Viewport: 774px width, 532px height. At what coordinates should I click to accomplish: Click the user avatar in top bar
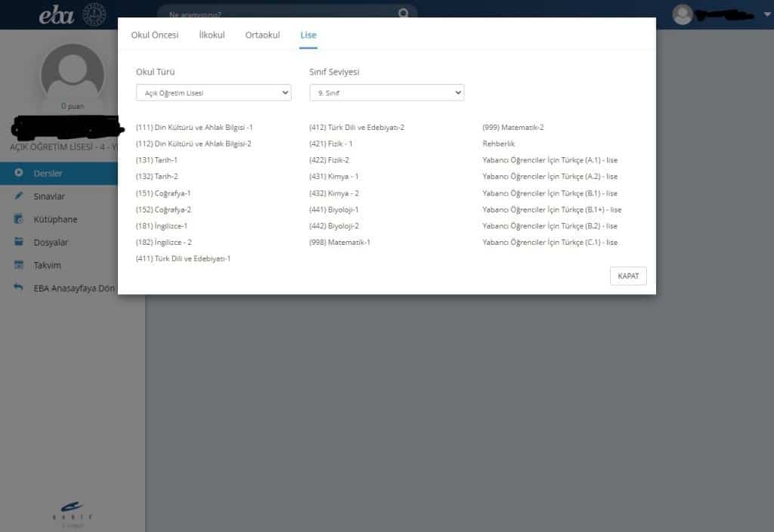(x=683, y=14)
